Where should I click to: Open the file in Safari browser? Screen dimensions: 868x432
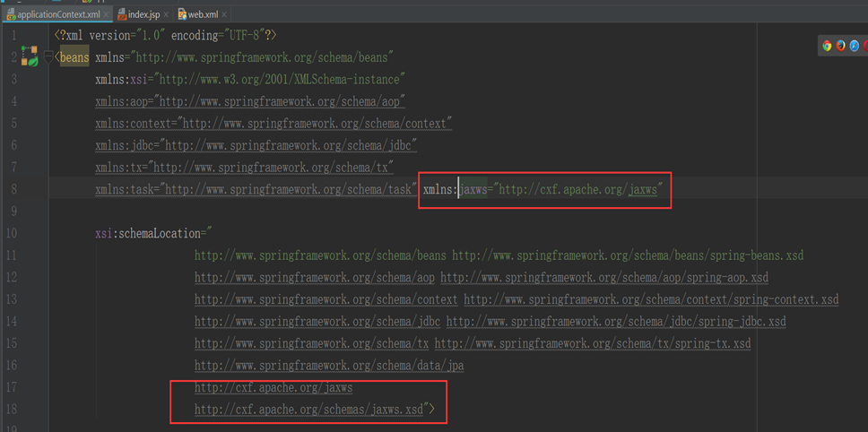click(x=855, y=46)
